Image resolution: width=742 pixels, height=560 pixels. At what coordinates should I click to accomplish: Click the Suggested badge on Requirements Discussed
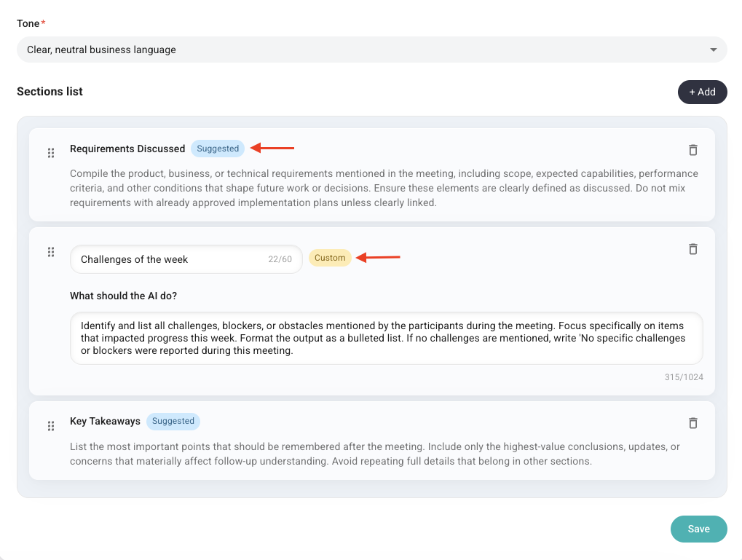point(218,149)
